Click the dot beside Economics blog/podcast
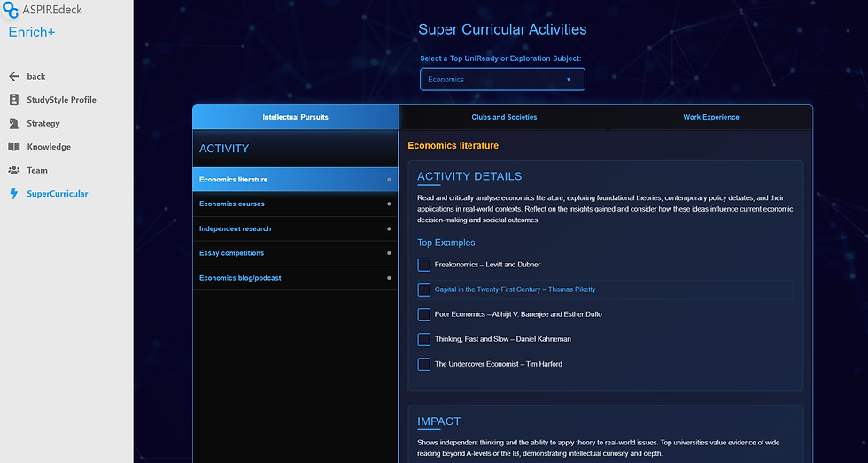This screenshot has width=868, height=463. (x=389, y=278)
